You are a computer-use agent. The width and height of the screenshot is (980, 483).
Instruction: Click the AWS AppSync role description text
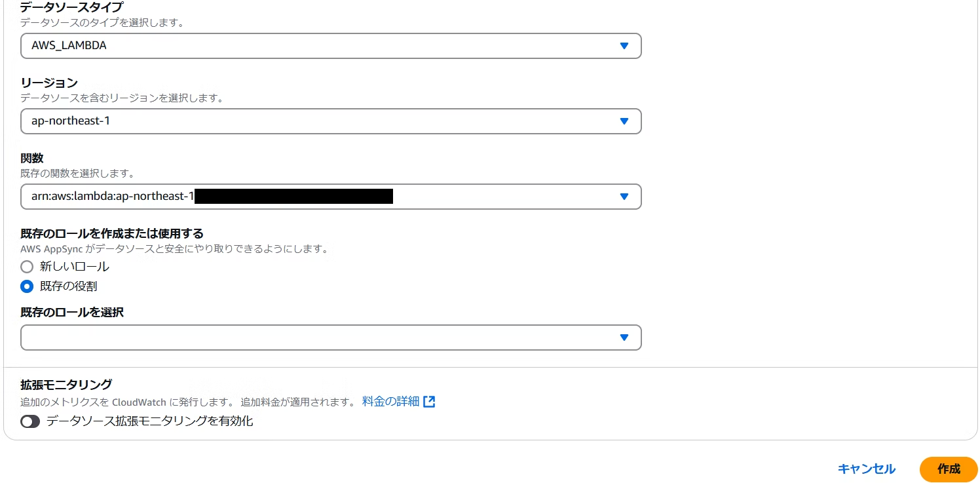(174, 249)
